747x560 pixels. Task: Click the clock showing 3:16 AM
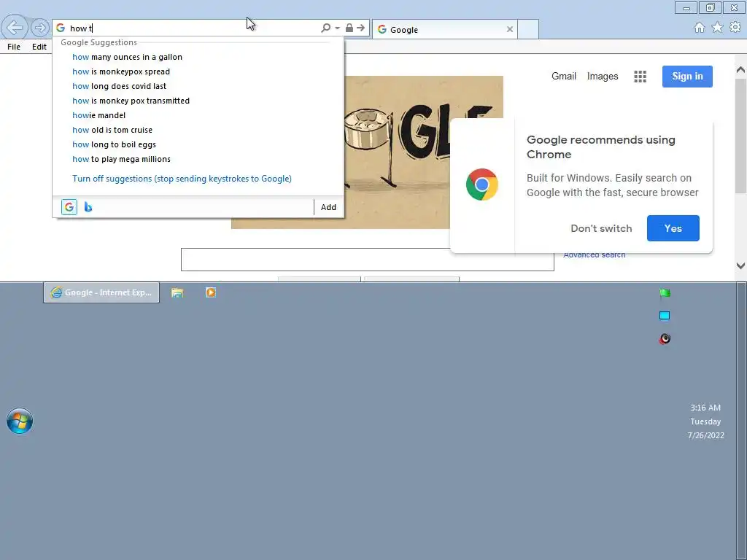[705, 408]
